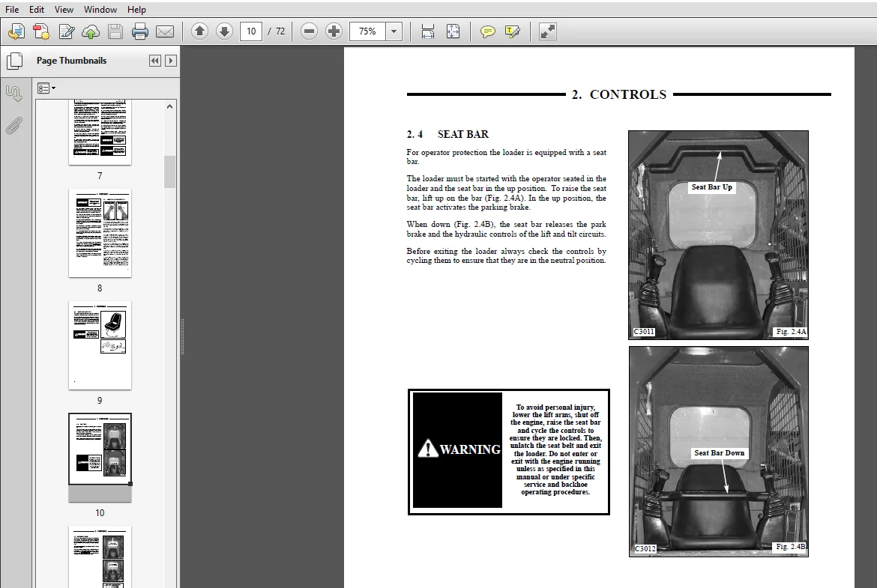
Task: Open the File menu
Action: click(12, 10)
